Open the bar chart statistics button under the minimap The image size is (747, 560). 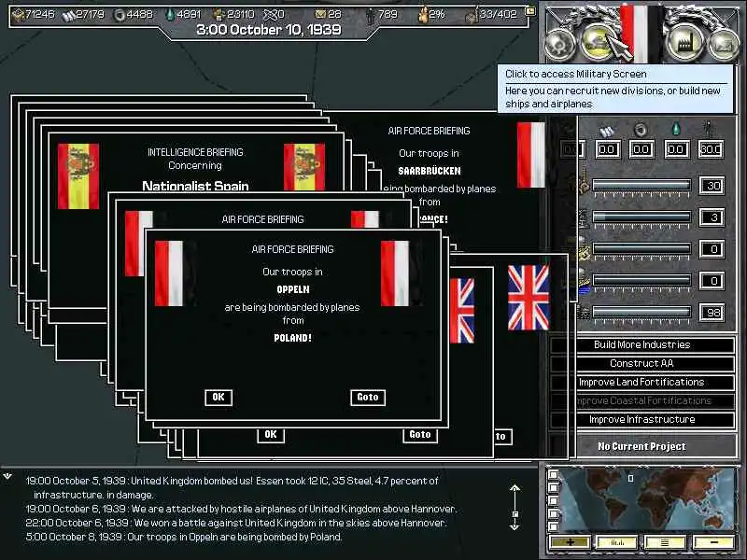pos(617,542)
